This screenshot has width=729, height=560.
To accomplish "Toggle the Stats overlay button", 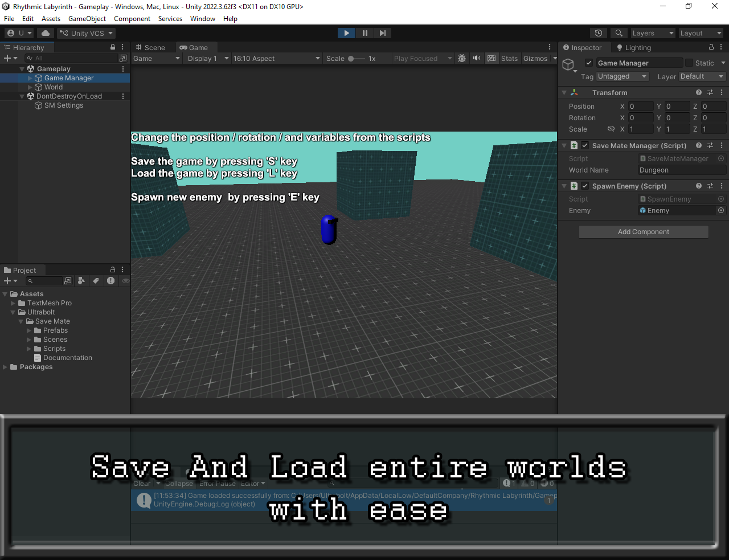I will pyautogui.click(x=509, y=58).
